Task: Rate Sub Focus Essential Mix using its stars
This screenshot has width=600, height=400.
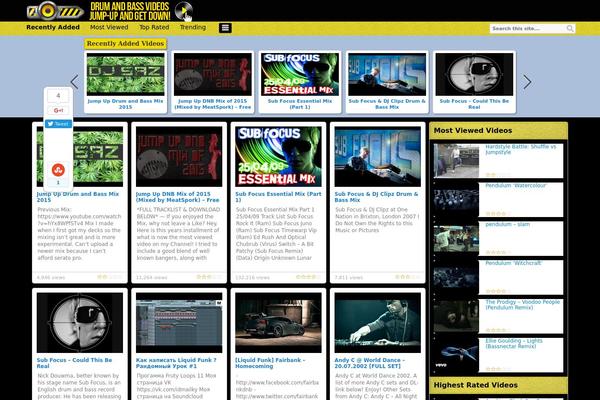Action: click(x=308, y=277)
